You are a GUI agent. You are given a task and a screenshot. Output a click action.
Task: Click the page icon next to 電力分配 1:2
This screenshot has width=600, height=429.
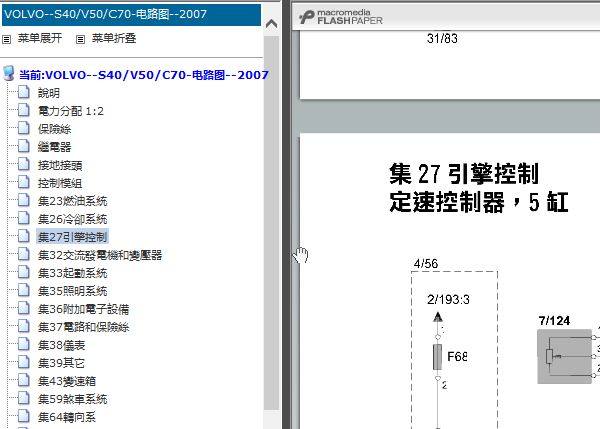click(24, 110)
